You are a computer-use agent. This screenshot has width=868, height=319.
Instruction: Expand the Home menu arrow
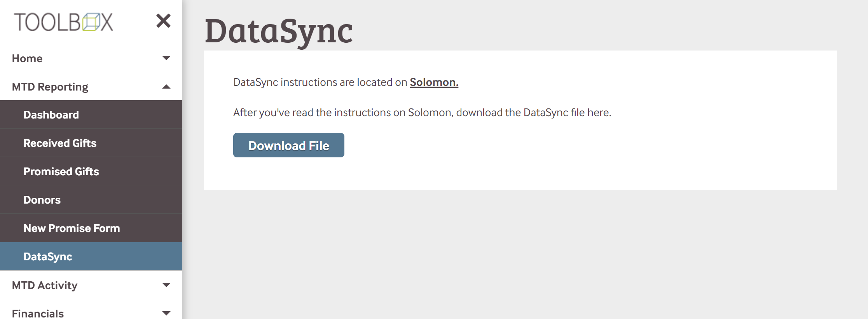(x=166, y=58)
